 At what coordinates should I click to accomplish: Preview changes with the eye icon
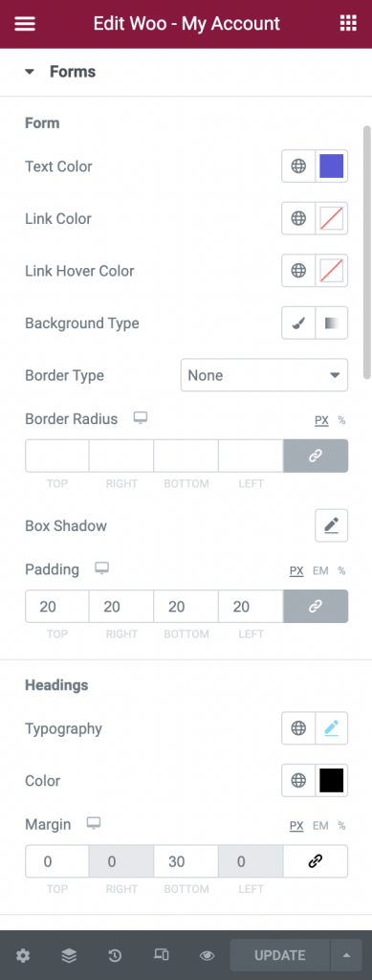pos(207,955)
